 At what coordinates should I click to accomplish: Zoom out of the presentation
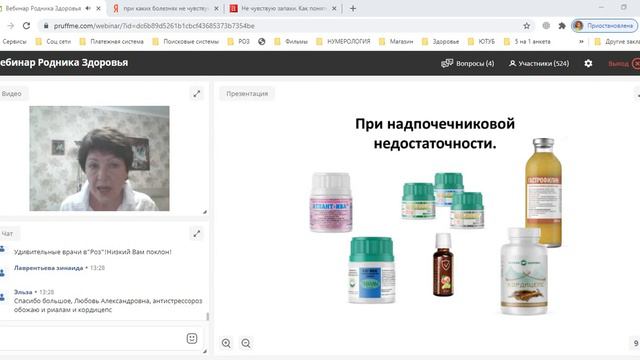click(x=246, y=343)
